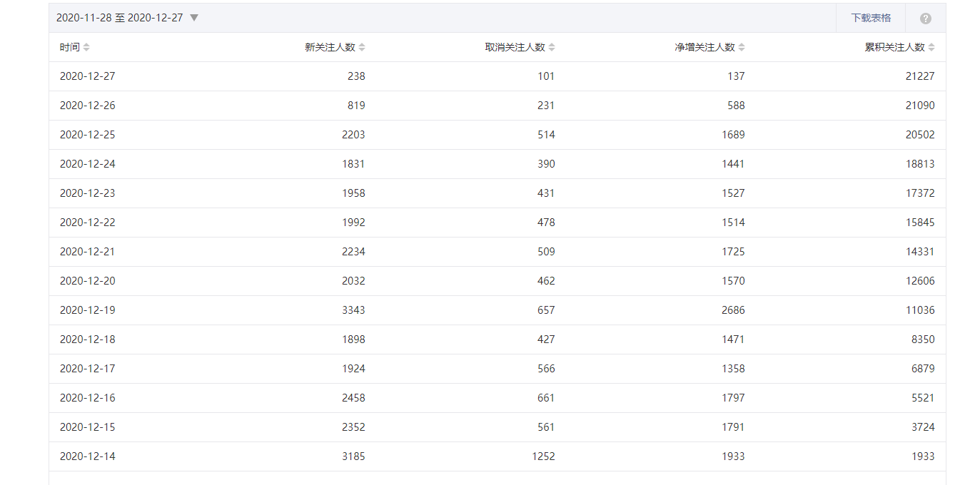
Task: Click the 取消关注人数 column header text
Action: click(515, 47)
